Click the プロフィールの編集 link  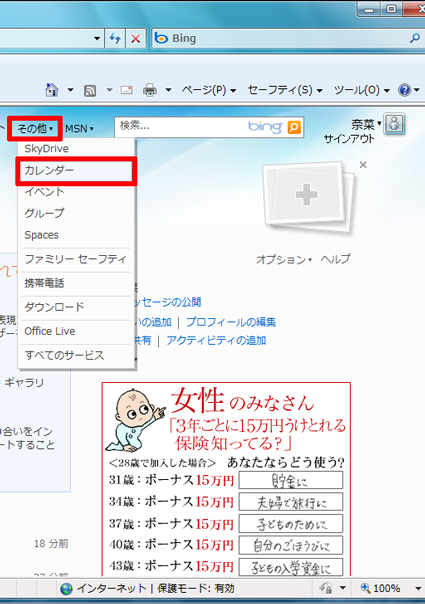(x=231, y=322)
